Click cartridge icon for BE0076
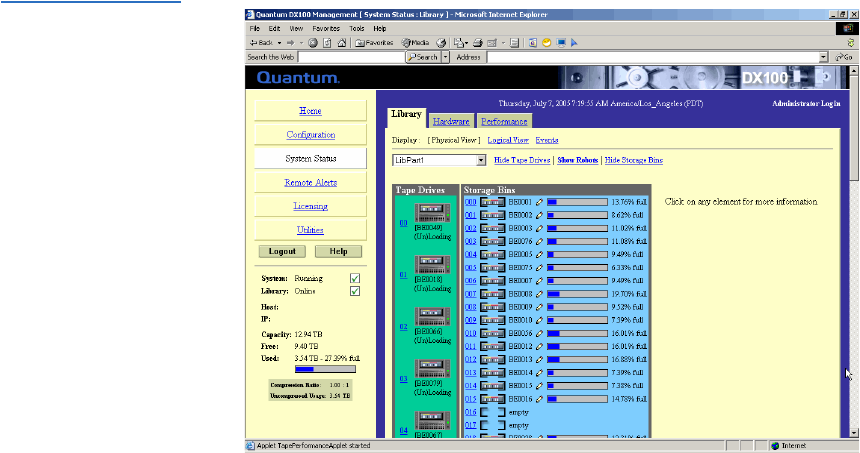This screenshot has width=860, height=453. [493, 241]
